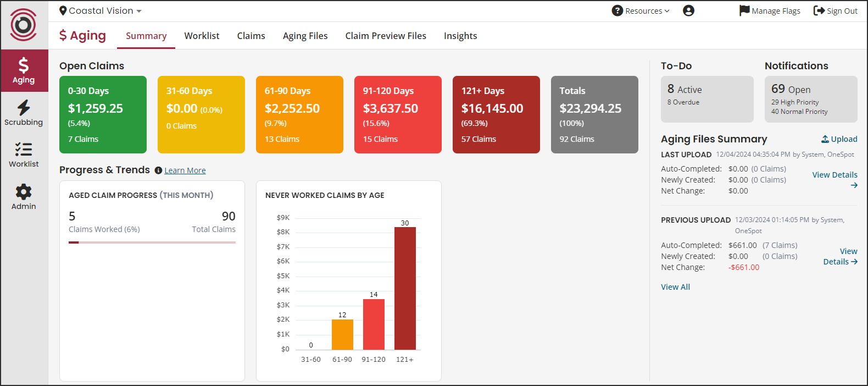This screenshot has height=386, width=868.
Task: Click the info icon beside Learn More
Action: 158,170
